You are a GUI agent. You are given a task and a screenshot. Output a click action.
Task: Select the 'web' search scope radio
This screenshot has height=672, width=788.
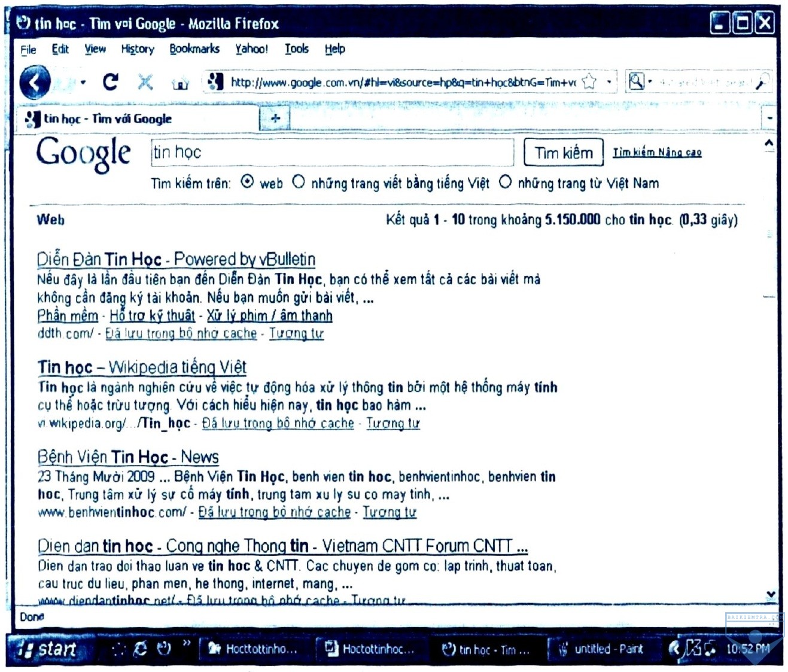247,182
